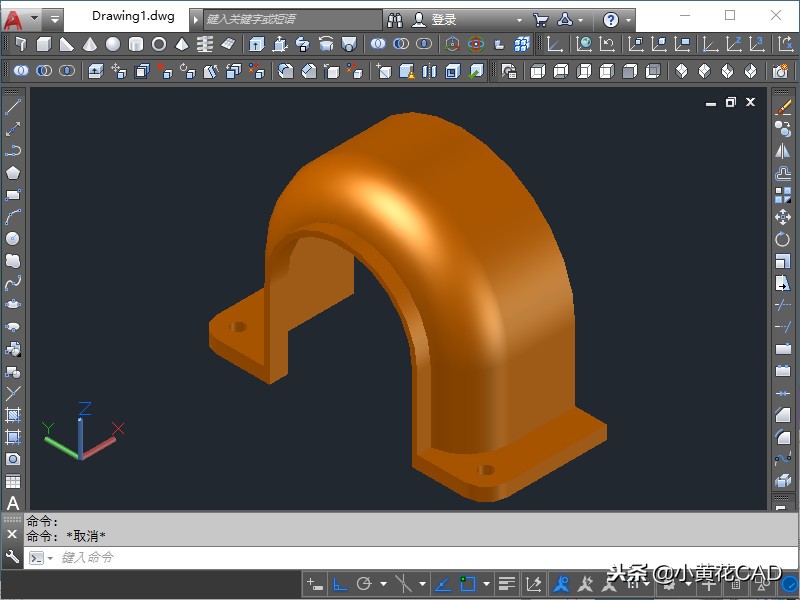The width and height of the screenshot is (800, 600).
Task: Insert a Table from the draw toolbar
Action: 13,481
